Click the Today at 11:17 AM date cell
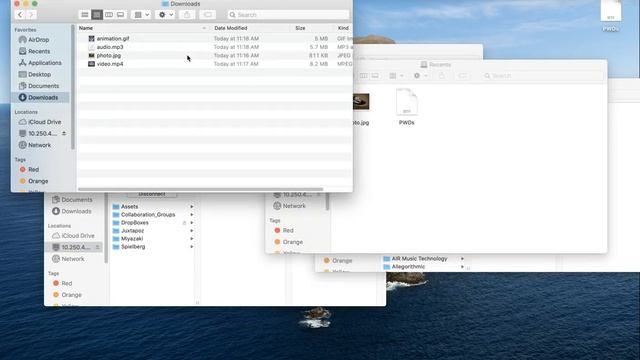The image size is (640, 360). click(236, 64)
